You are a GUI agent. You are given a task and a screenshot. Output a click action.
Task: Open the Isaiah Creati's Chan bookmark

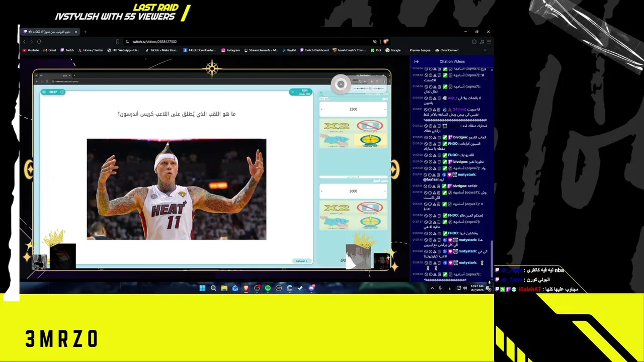point(349,50)
